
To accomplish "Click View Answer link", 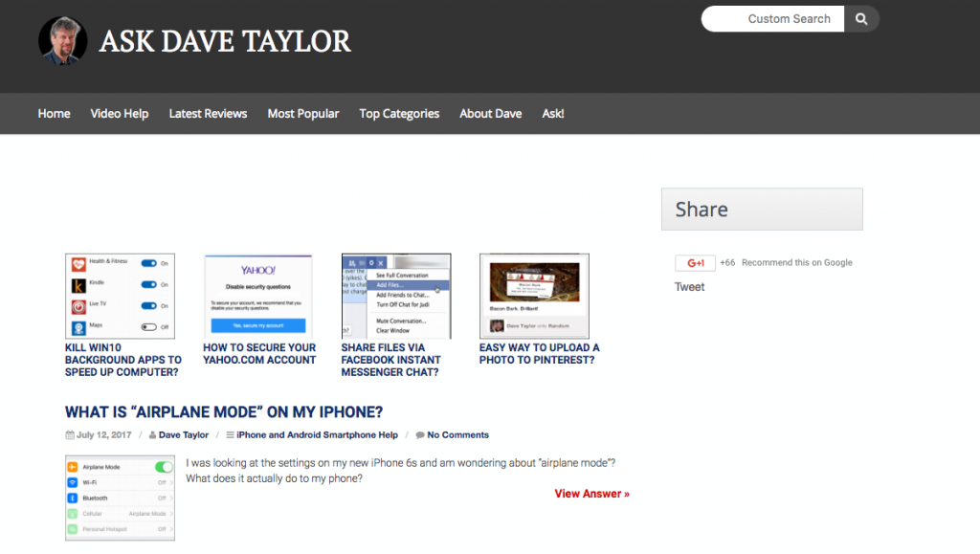I will click(x=591, y=494).
